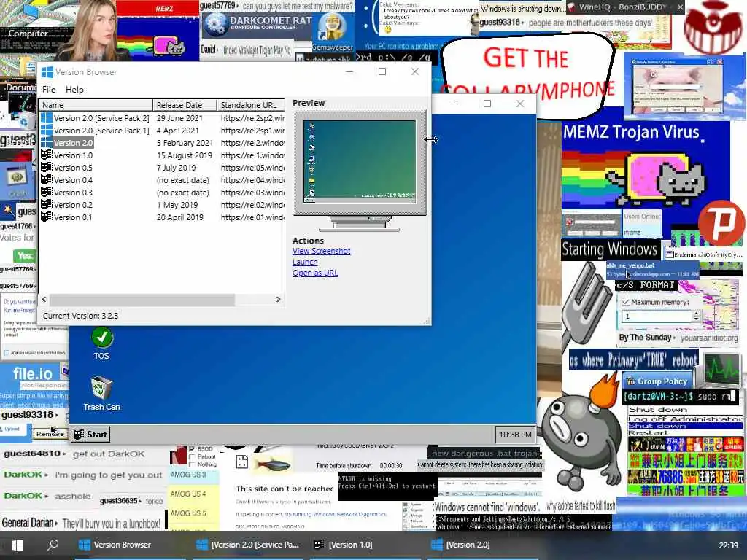
Task: Switch to the Version Browser taskbar button
Action: 128,545
